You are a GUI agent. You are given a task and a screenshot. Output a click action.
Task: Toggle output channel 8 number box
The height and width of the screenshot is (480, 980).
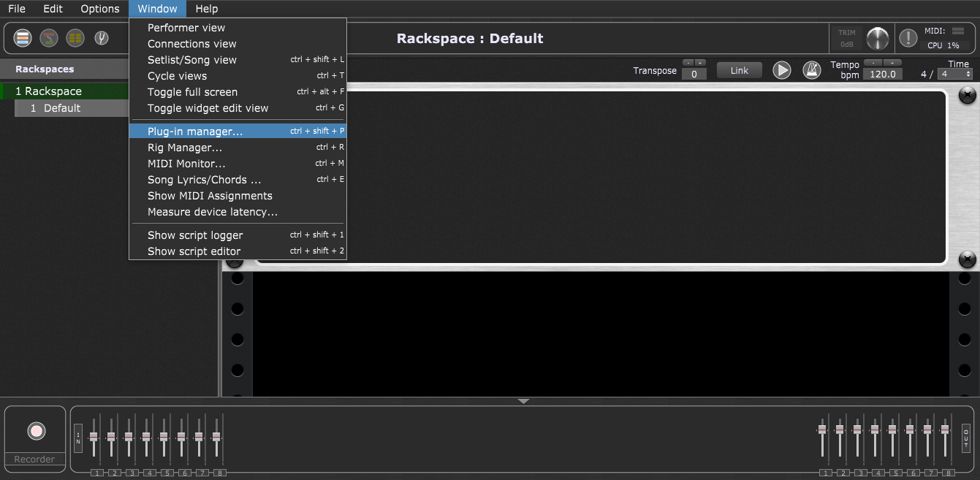pos(949,473)
